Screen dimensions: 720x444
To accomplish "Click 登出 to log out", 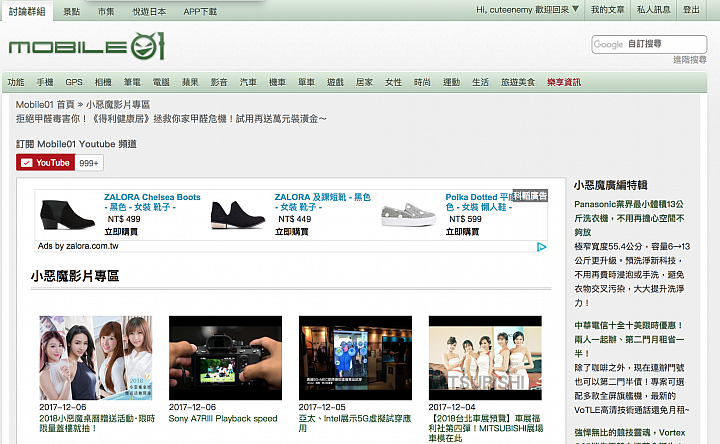I will pos(691,10).
